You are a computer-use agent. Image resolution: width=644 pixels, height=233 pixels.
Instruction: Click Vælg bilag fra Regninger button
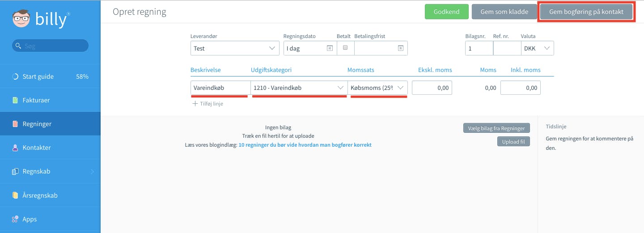click(x=496, y=128)
